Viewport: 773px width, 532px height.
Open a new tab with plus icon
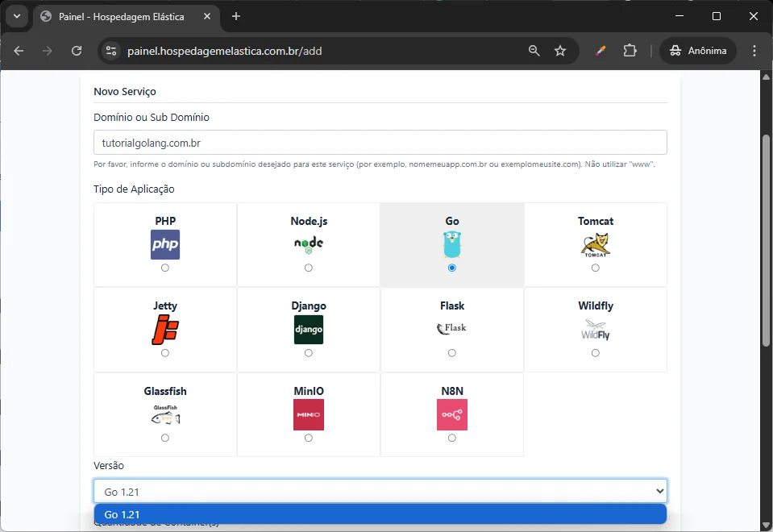coord(236,16)
